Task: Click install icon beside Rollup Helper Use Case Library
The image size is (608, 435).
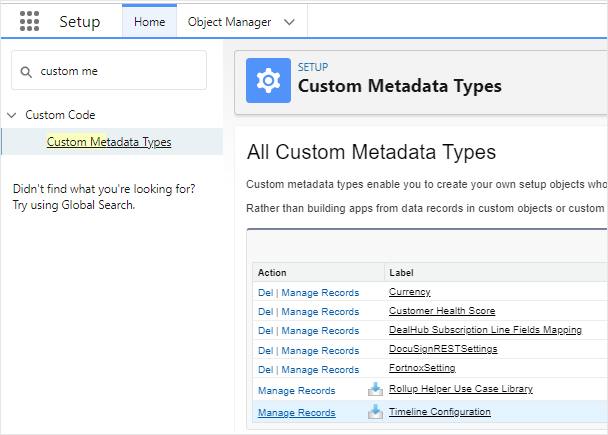Action: 375,389
